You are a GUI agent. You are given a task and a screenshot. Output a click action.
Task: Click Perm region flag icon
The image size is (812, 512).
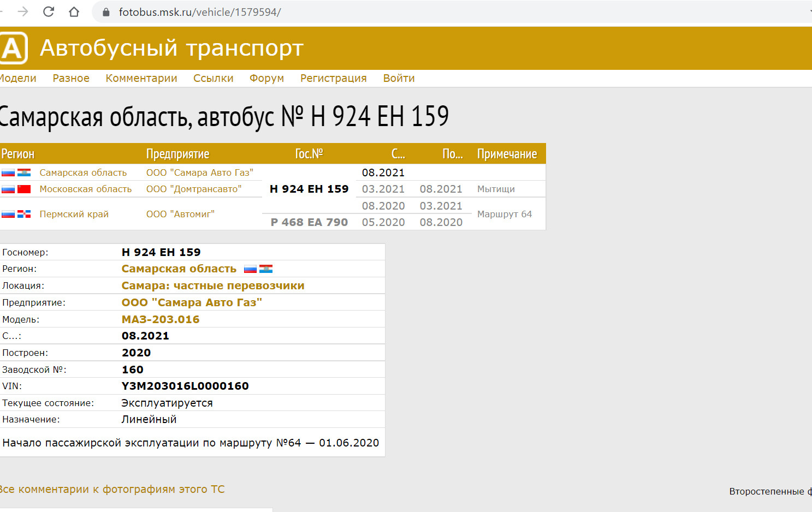[24, 214]
